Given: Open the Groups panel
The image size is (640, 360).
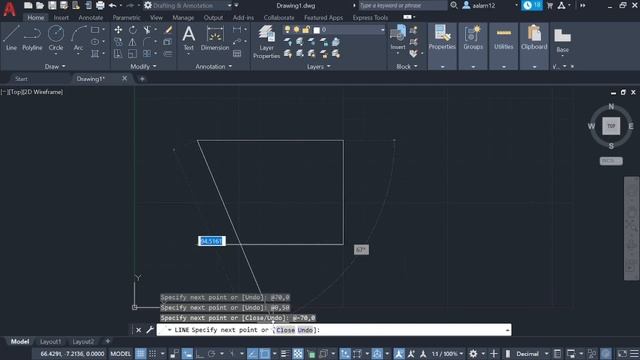Looking at the screenshot, I should [473, 38].
